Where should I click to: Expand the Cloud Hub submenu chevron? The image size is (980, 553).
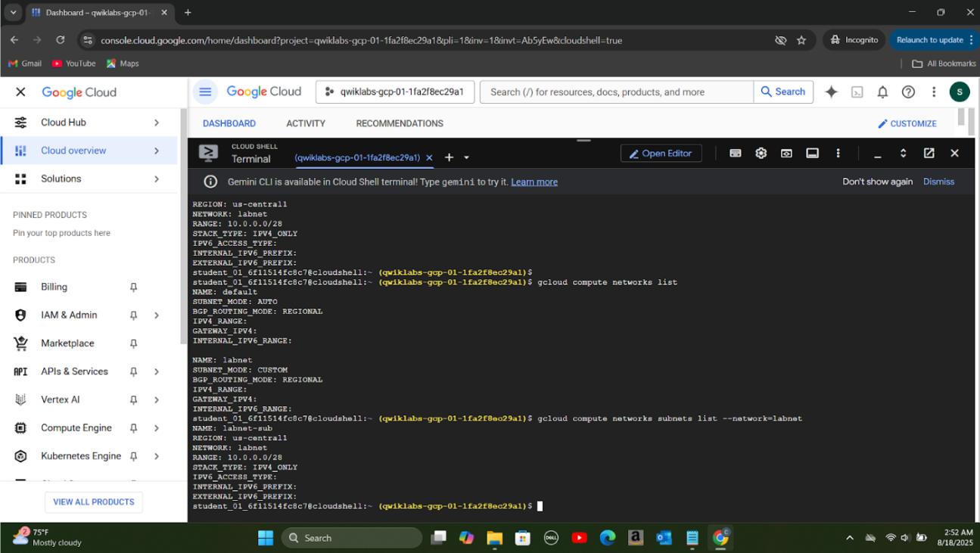coord(157,123)
